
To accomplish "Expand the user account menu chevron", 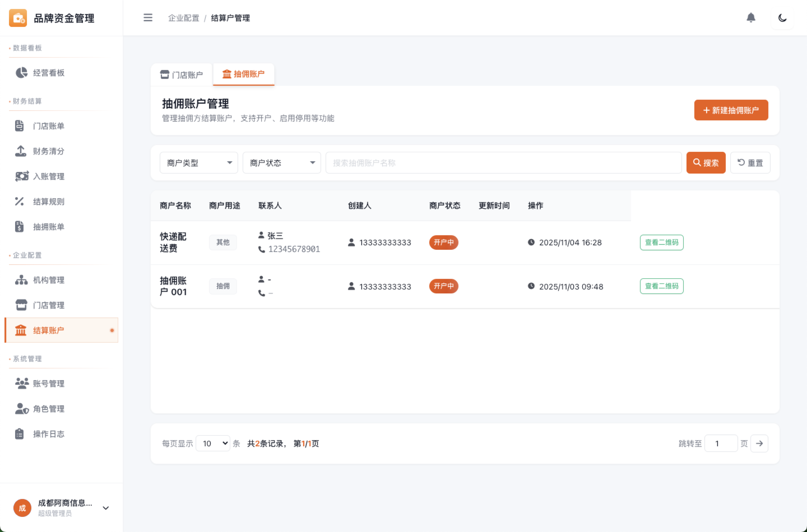I will (106, 508).
